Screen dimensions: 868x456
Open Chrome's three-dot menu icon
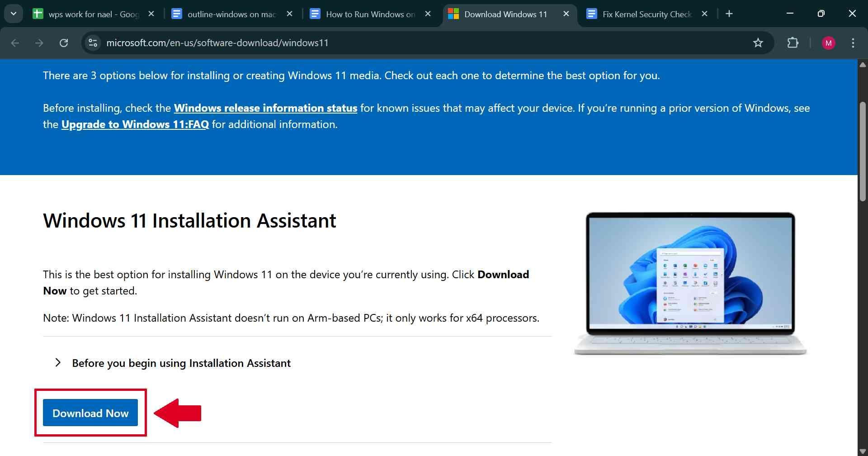coord(853,43)
